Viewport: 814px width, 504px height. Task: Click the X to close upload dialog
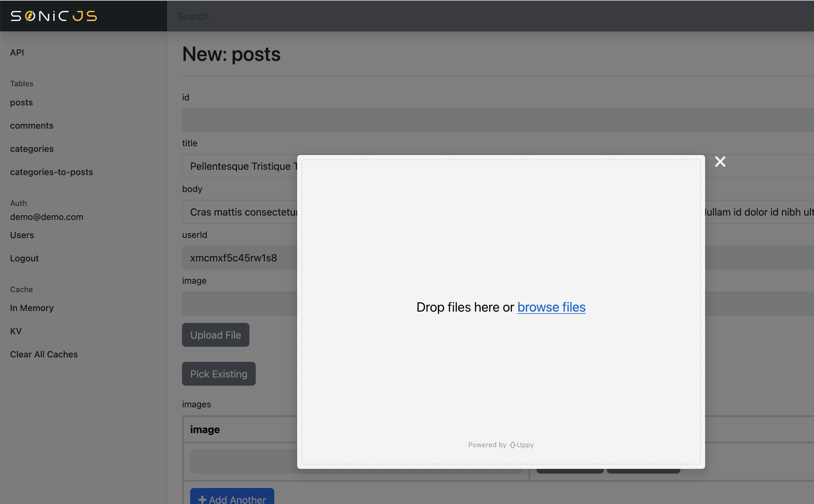coord(720,162)
